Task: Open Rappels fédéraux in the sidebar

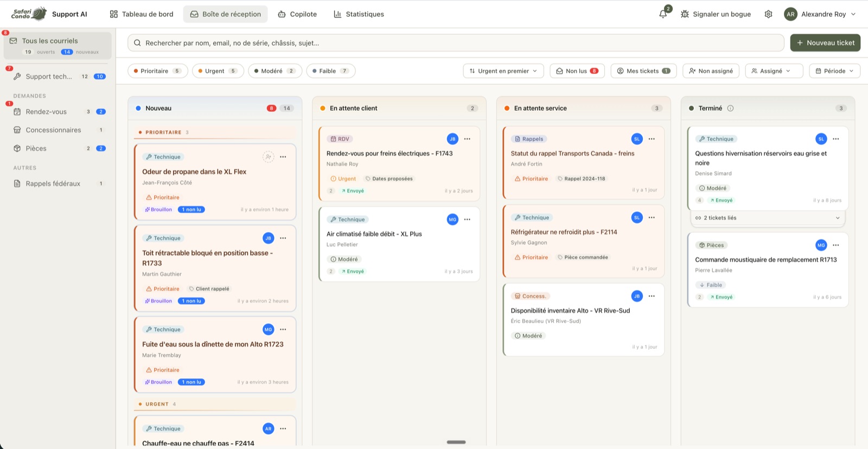Action: point(58,184)
